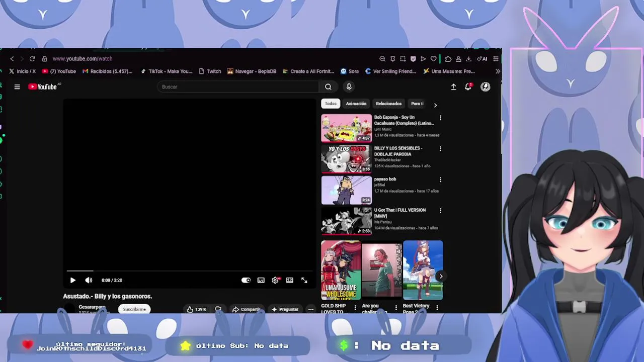The width and height of the screenshot is (644, 362).
Task: Play the video
Action: [x=72, y=281]
